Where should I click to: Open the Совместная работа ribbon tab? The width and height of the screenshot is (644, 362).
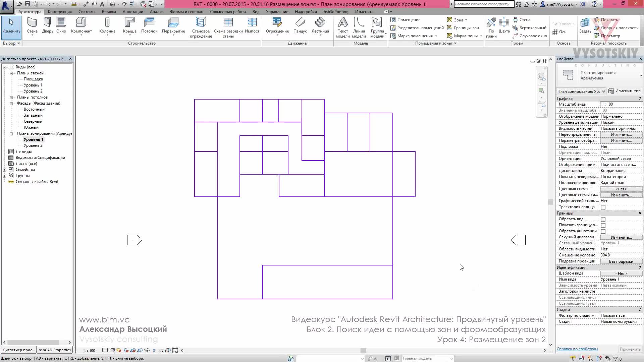tap(228, 12)
